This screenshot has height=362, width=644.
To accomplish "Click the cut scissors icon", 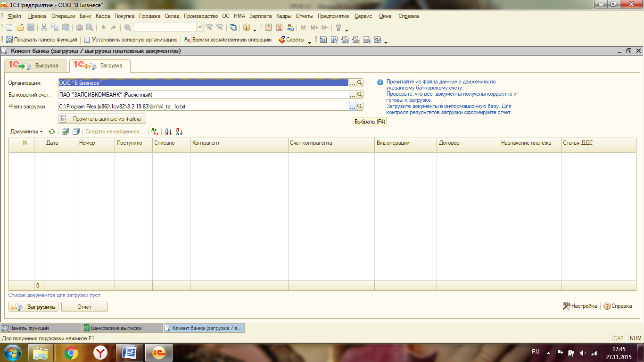I will click(x=44, y=27).
